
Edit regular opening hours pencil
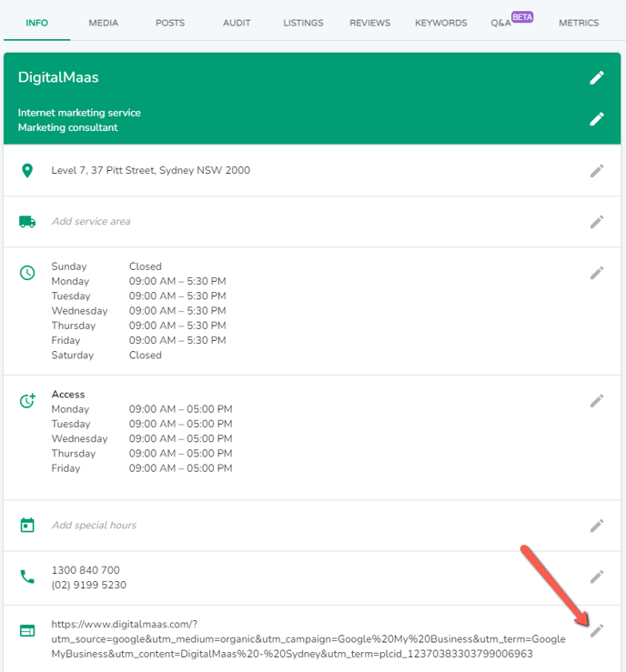[596, 273]
